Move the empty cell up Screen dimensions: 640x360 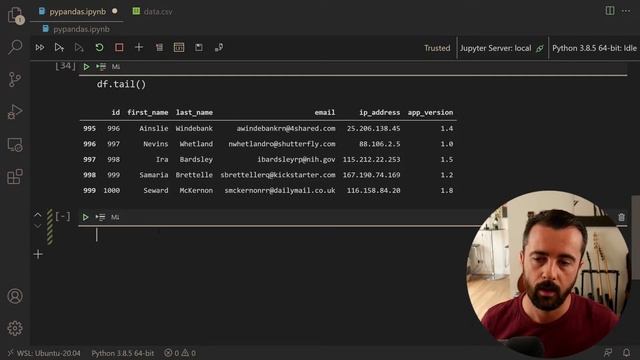click(x=38, y=215)
